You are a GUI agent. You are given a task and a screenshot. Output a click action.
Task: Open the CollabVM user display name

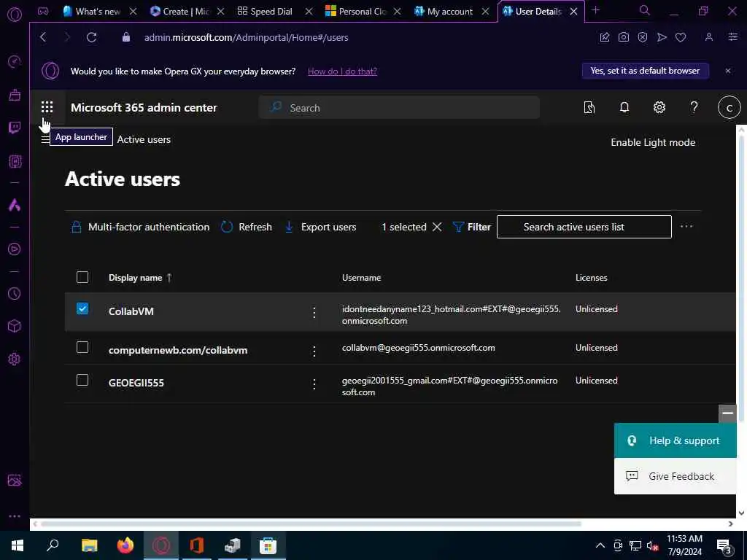(x=131, y=311)
